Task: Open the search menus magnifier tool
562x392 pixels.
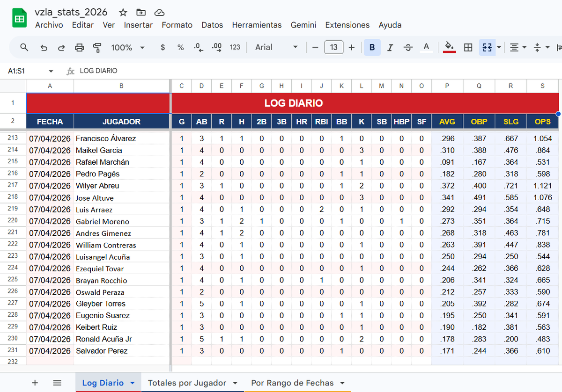Action: pyautogui.click(x=24, y=47)
